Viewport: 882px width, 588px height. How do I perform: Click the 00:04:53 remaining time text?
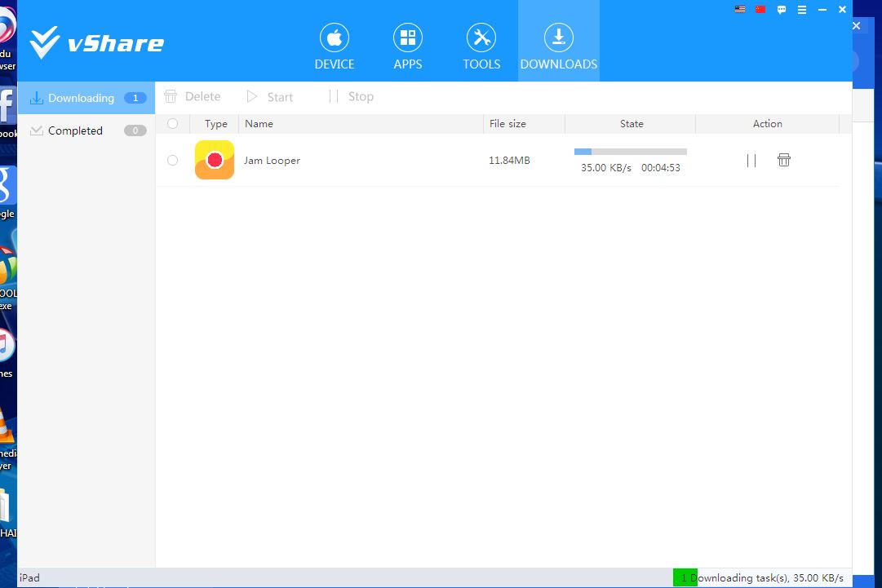click(661, 167)
